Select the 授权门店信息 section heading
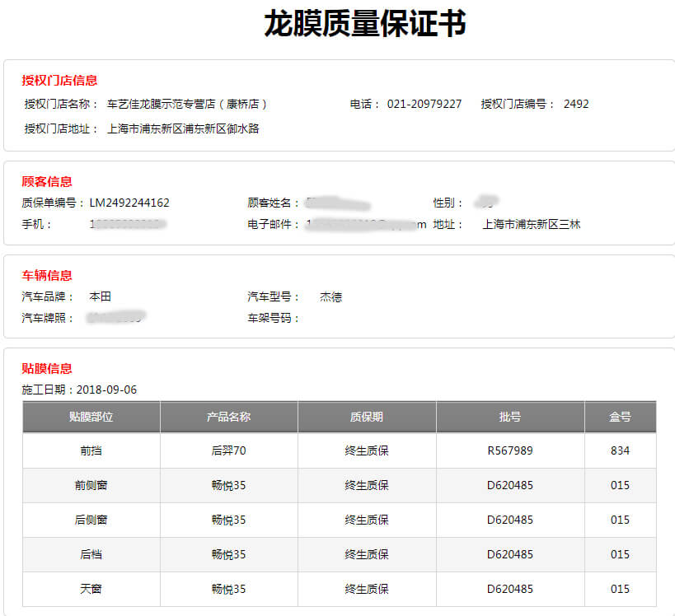 click(x=59, y=81)
